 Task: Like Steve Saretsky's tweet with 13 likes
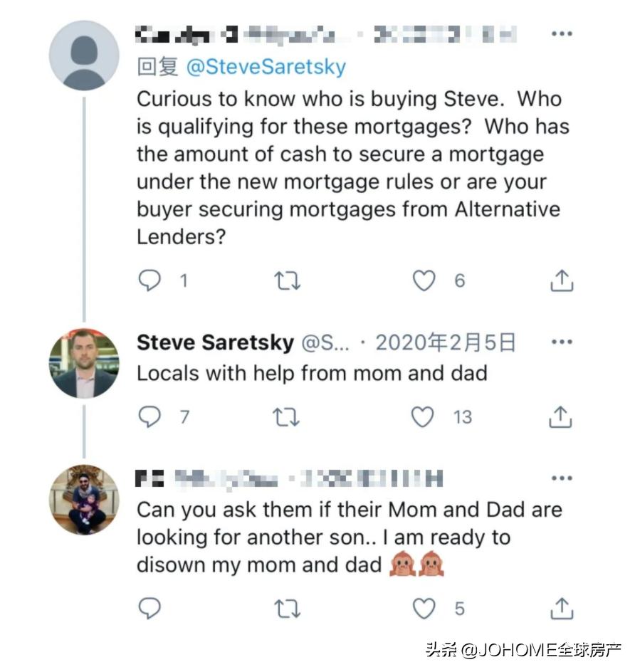coord(424,416)
